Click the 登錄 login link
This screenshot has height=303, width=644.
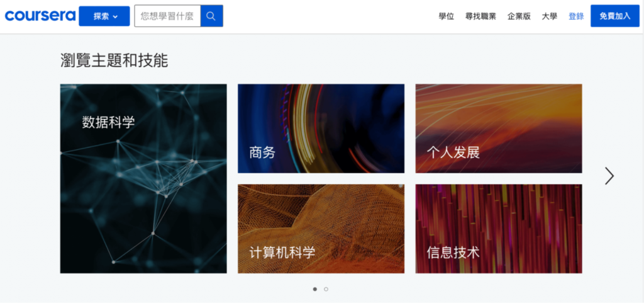[576, 16]
